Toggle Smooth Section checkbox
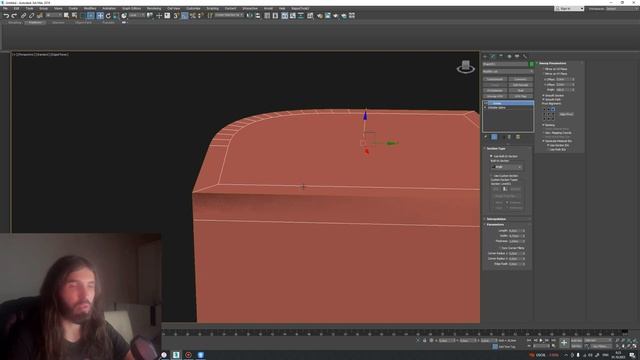The height and width of the screenshot is (360, 640). (543, 96)
